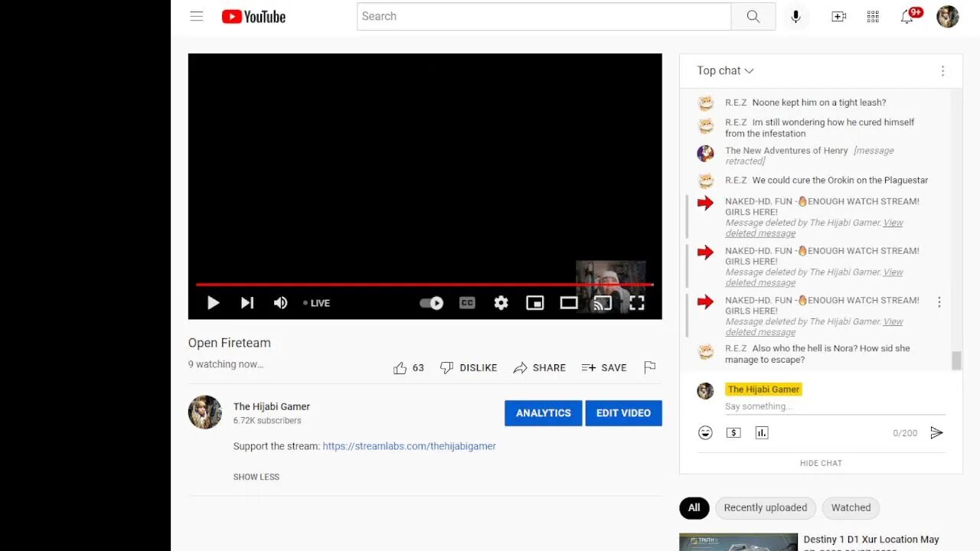Toggle the autoplay switch
Image resolution: width=980 pixels, height=551 pixels.
pos(431,303)
